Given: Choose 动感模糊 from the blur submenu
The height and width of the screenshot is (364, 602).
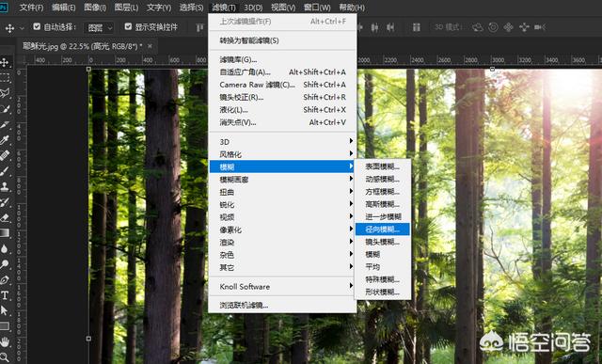Looking at the screenshot, I should 383,179.
